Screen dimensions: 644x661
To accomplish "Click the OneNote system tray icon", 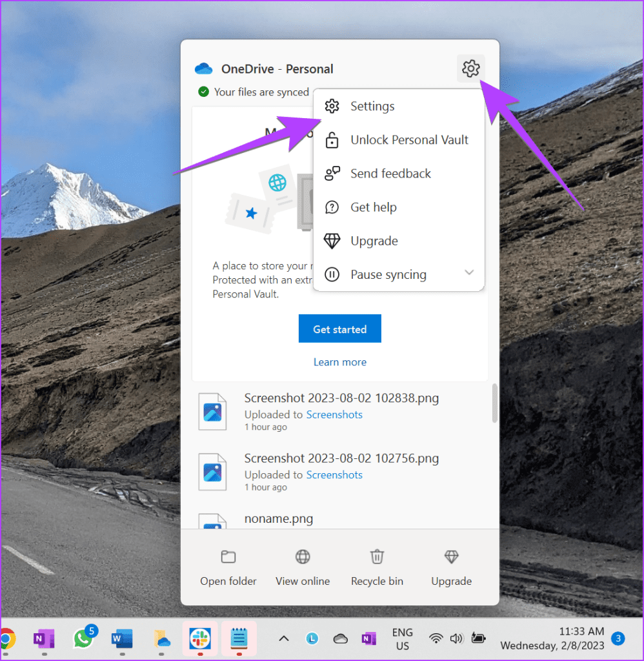I will click(368, 638).
